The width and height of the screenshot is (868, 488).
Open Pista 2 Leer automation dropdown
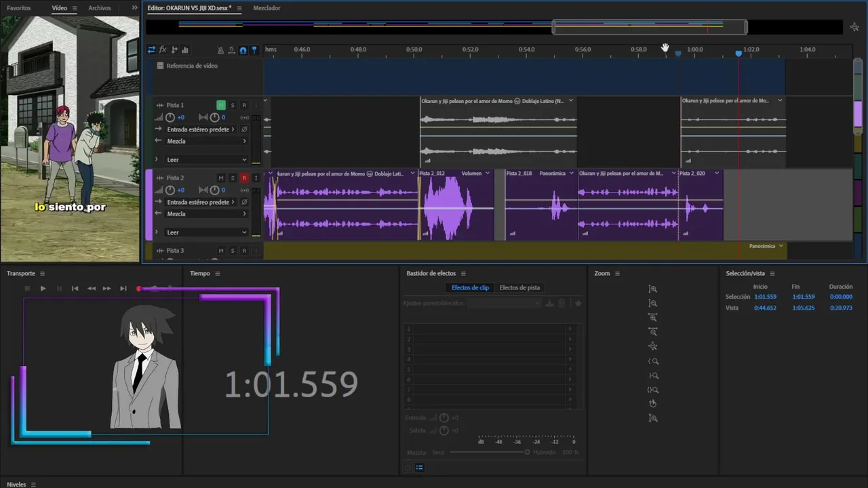[207, 232]
